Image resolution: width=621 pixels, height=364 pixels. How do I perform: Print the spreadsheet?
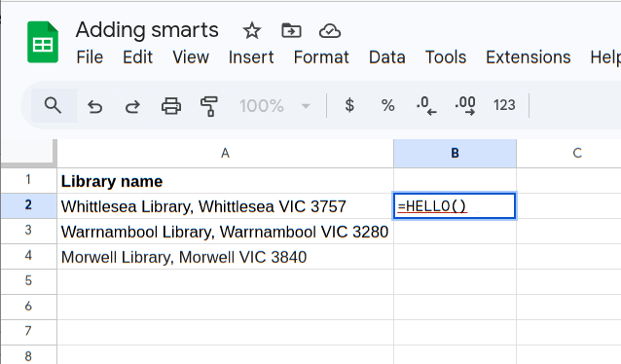[171, 106]
